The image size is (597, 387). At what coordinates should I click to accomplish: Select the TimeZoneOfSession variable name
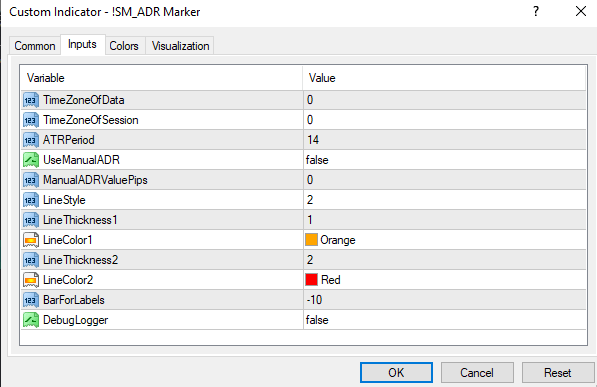pos(91,120)
